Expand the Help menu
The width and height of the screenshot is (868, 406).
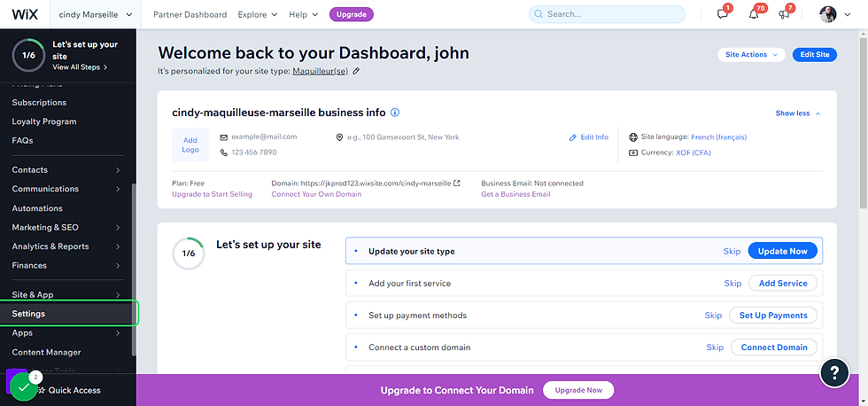click(303, 14)
